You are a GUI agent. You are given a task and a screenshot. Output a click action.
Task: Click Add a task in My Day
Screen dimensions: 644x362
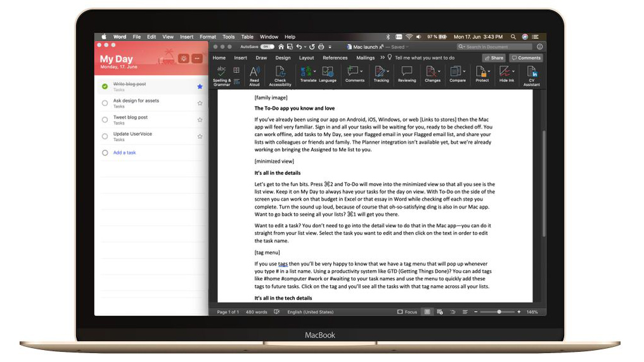click(x=124, y=152)
